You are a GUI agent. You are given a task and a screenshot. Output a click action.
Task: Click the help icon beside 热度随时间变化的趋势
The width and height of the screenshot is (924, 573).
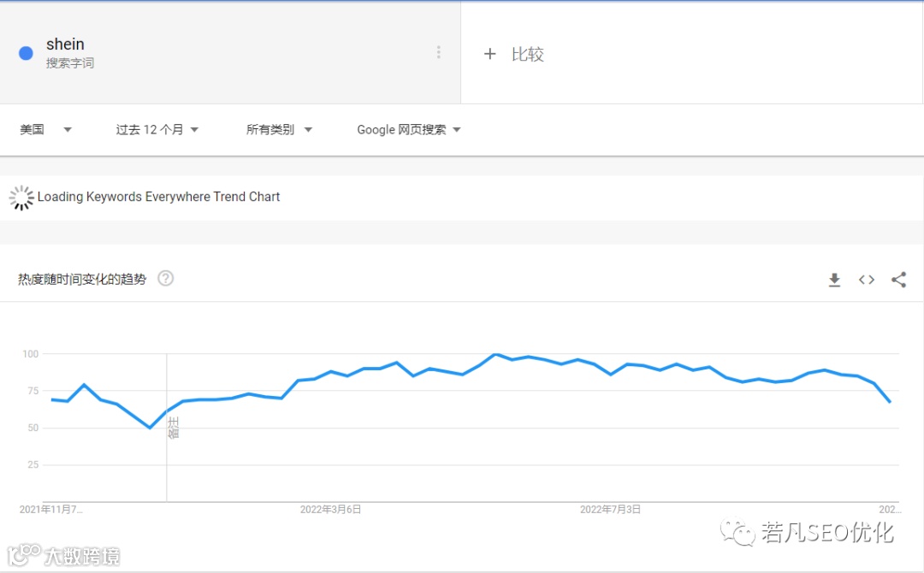[x=166, y=278]
